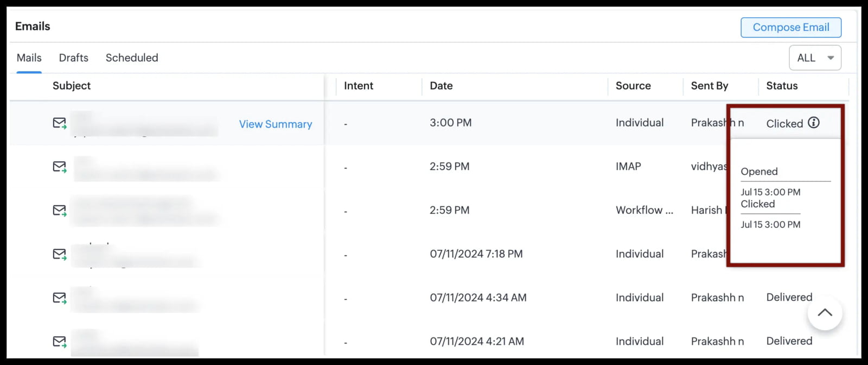
Task: Click the info icon beside the Clicked status
Action: (x=814, y=123)
